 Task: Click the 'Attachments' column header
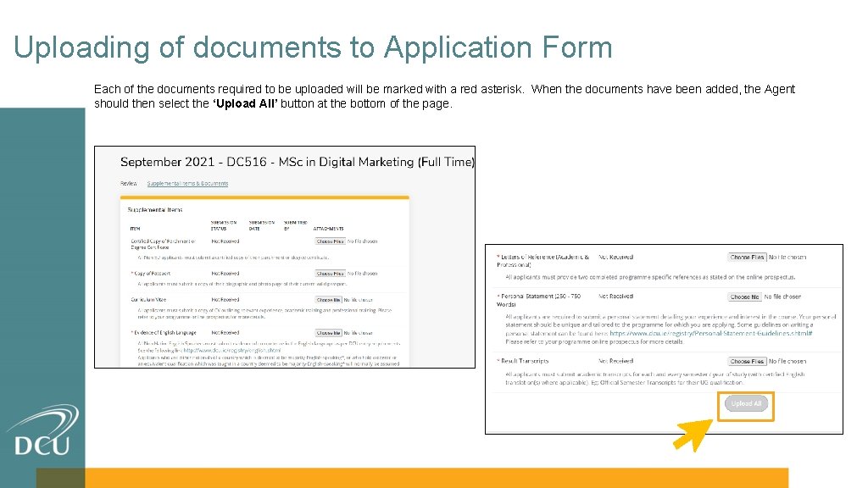328,229
